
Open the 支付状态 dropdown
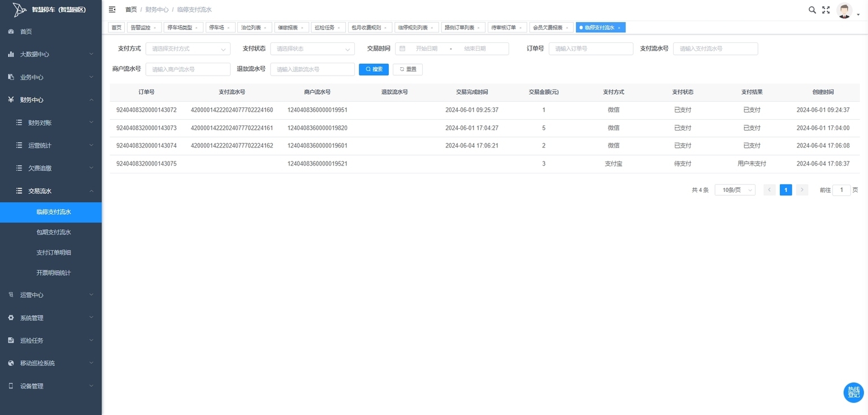(313, 49)
